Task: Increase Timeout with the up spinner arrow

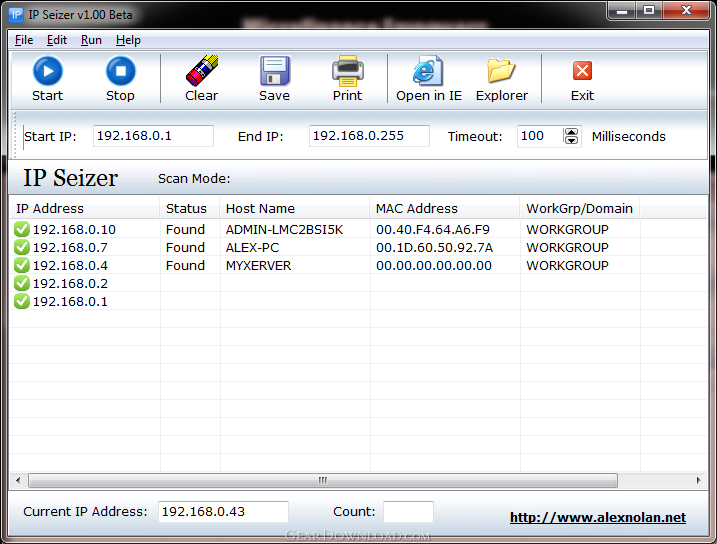Action: (571, 132)
